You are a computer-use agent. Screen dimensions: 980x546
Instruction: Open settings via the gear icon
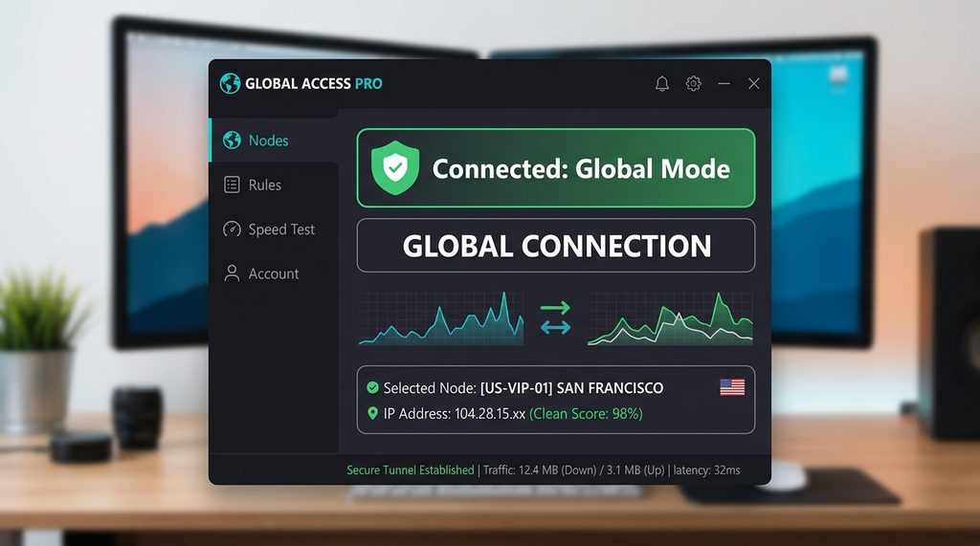pos(693,83)
